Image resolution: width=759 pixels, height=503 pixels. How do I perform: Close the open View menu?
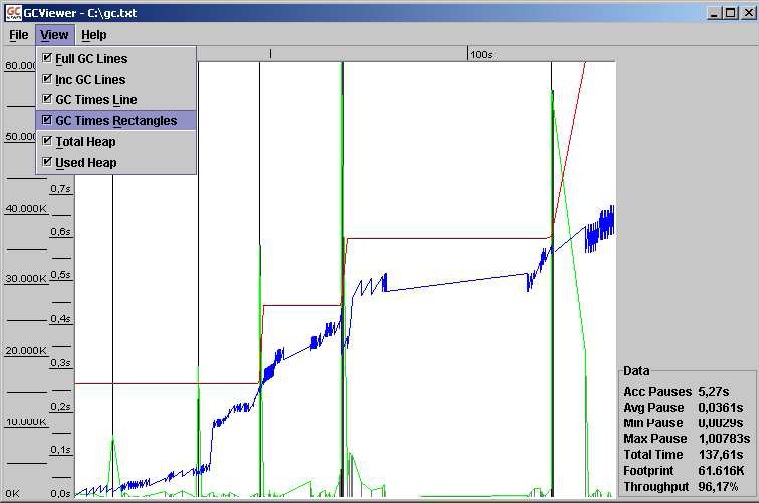pos(54,35)
